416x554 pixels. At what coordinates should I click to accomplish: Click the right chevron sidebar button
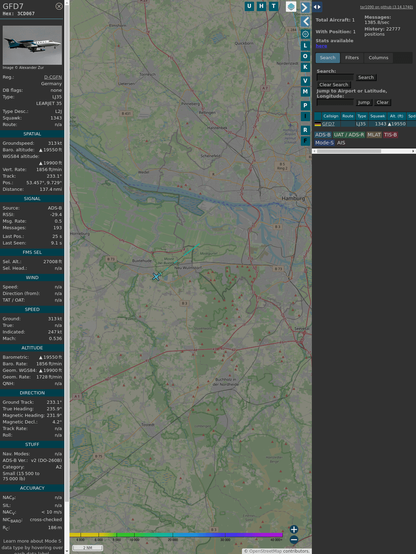click(x=305, y=7)
